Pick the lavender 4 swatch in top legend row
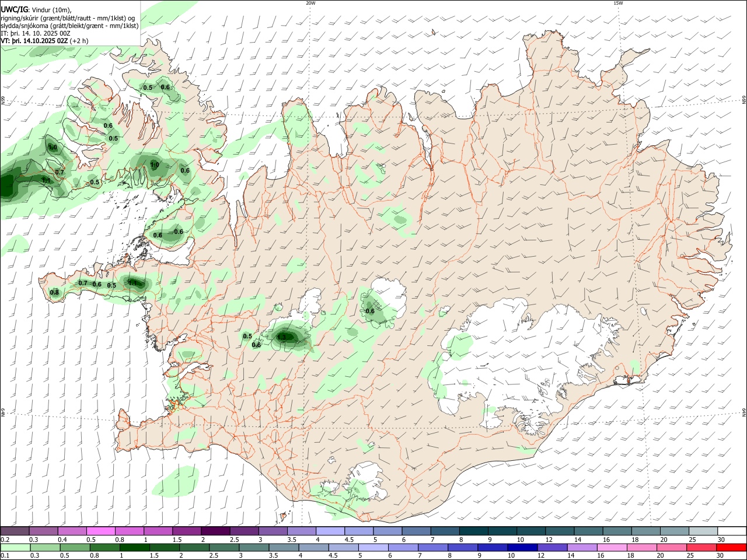The image size is (747, 560). point(330,531)
